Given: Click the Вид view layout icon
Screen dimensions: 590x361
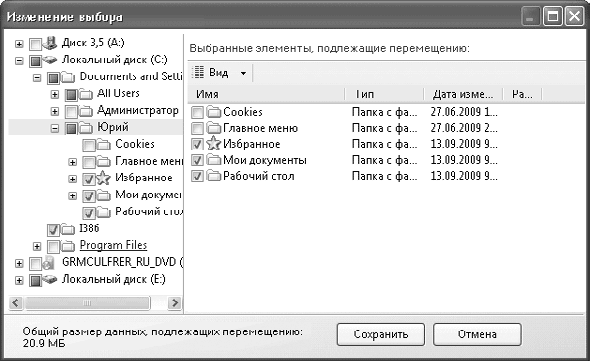Looking at the screenshot, I should pyautogui.click(x=198, y=72).
